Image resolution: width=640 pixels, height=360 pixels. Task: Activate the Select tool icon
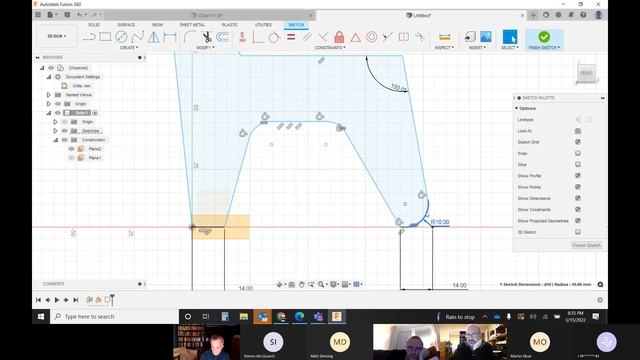coord(510,37)
